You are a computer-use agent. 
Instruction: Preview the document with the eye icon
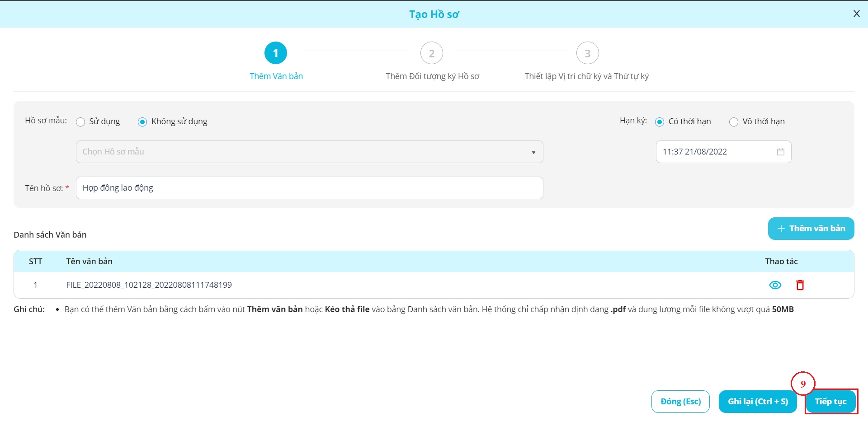click(775, 285)
